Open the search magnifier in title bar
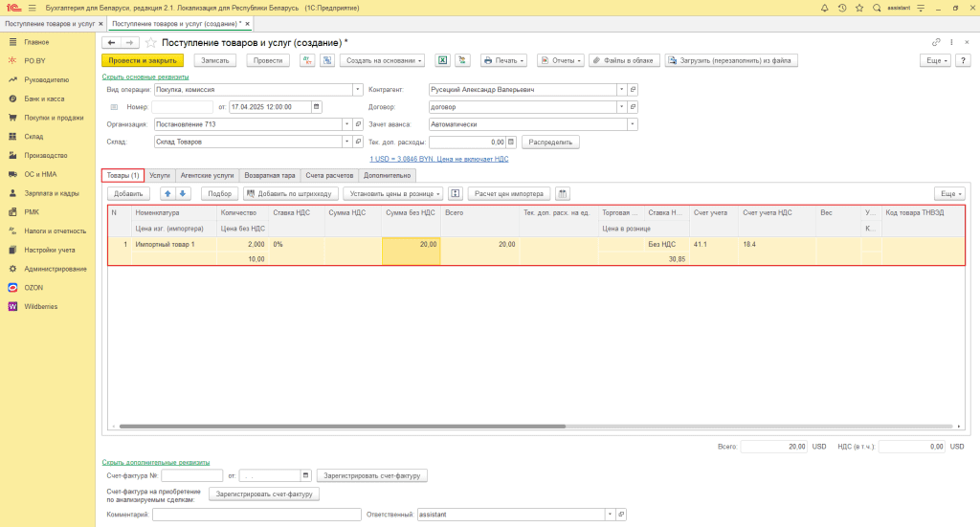Viewport: 980px width, 527px height. tap(877, 8)
